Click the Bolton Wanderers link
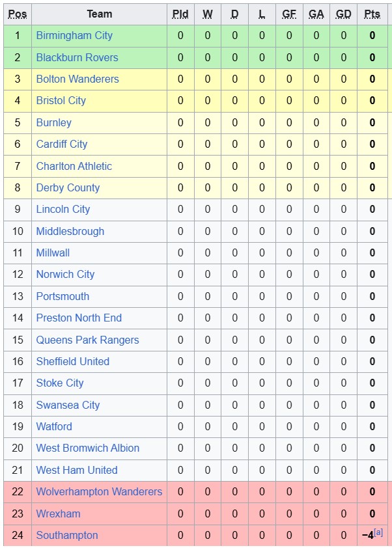Screen dimensions: 392x548 (77, 79)
